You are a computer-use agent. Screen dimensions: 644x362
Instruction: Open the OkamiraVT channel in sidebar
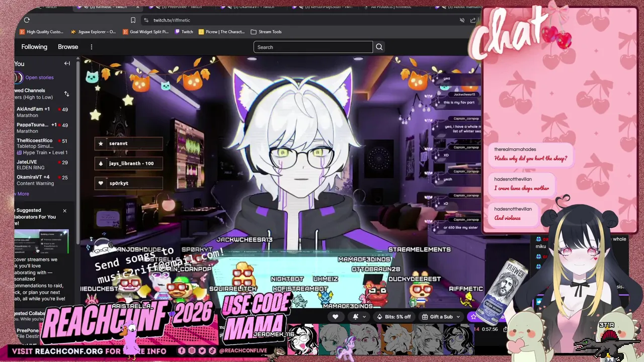coord(42,180)
